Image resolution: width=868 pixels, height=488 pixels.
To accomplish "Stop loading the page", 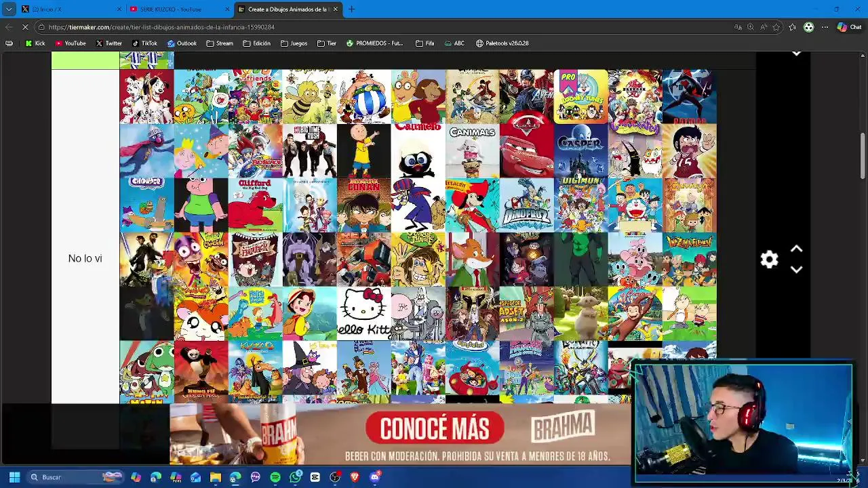I will pos(25,27).
